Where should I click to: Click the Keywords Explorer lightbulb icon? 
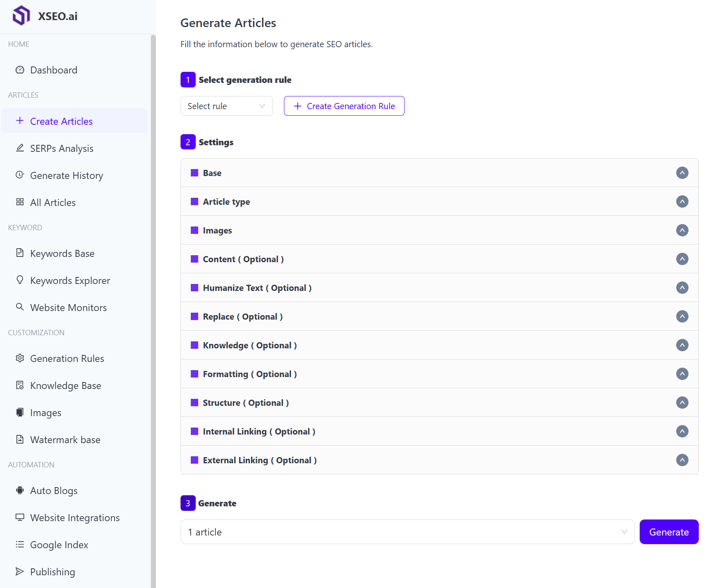pos(20,280)
